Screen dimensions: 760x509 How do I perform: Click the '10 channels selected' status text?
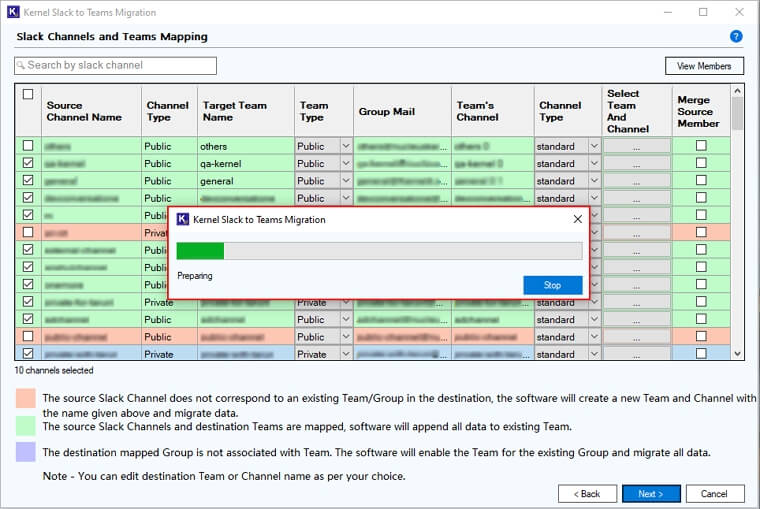pyautogui.click(x=54, y=370)
